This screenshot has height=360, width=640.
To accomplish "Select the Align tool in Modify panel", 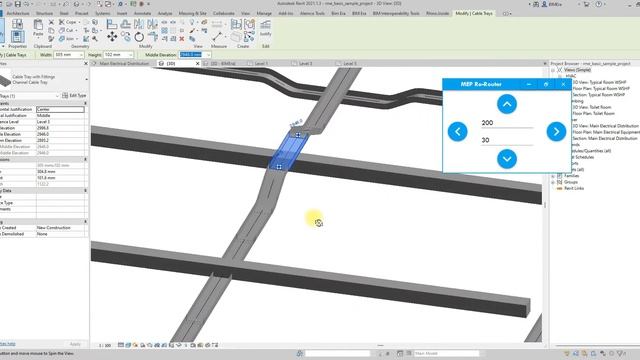I will click(x=112, y=24).
